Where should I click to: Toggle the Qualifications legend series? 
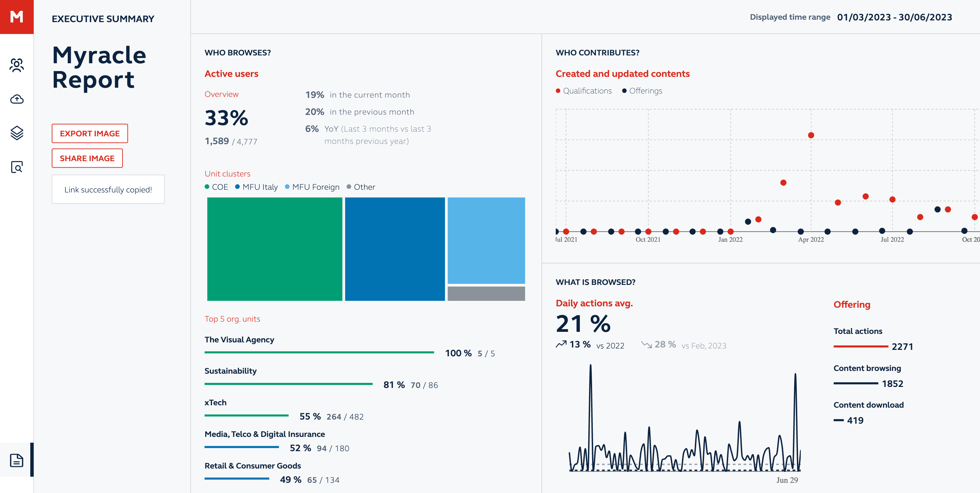(584, 91)
